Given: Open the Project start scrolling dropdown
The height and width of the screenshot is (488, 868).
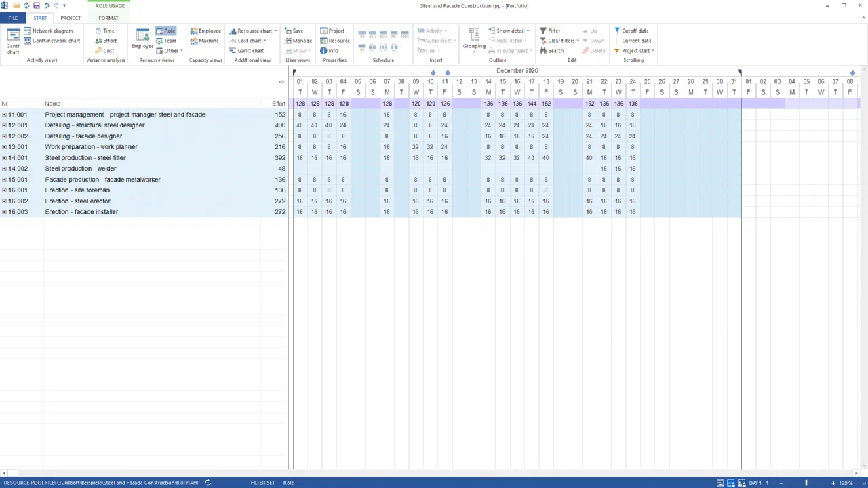Looking at the screenshot, I should click(633, 51).
